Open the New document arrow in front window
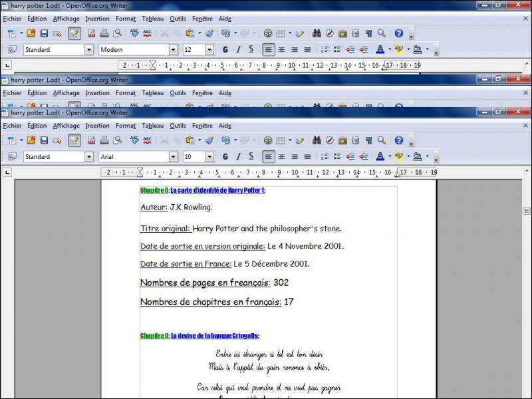The image size is (532, 399). (x=21, y=140)
